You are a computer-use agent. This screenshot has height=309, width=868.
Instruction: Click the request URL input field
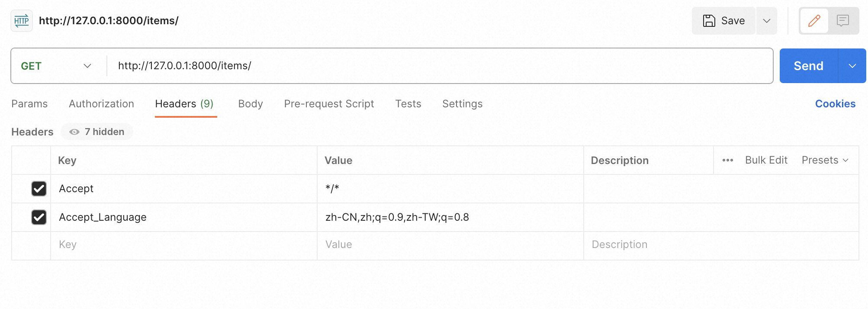[433, 66]
